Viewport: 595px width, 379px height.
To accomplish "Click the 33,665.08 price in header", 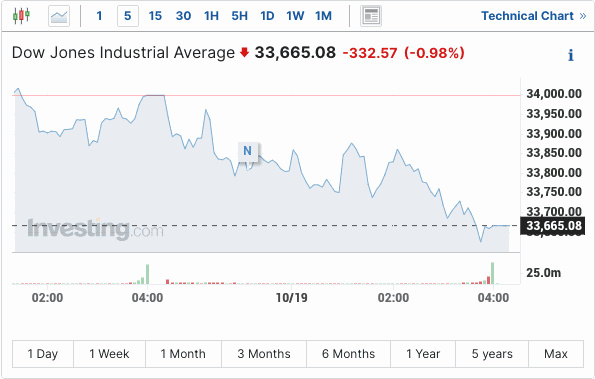I will click(295, 53).
